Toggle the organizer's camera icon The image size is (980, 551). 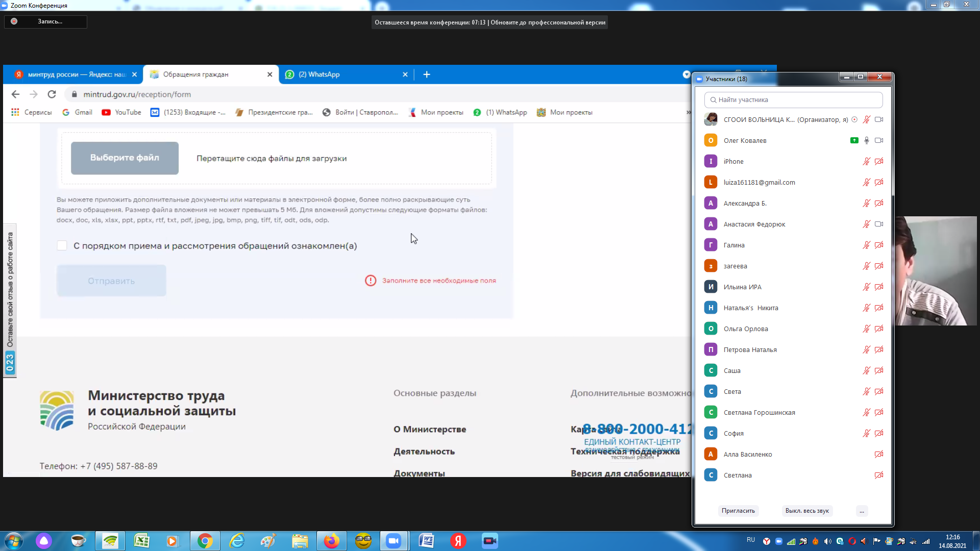tap(879, 119)
